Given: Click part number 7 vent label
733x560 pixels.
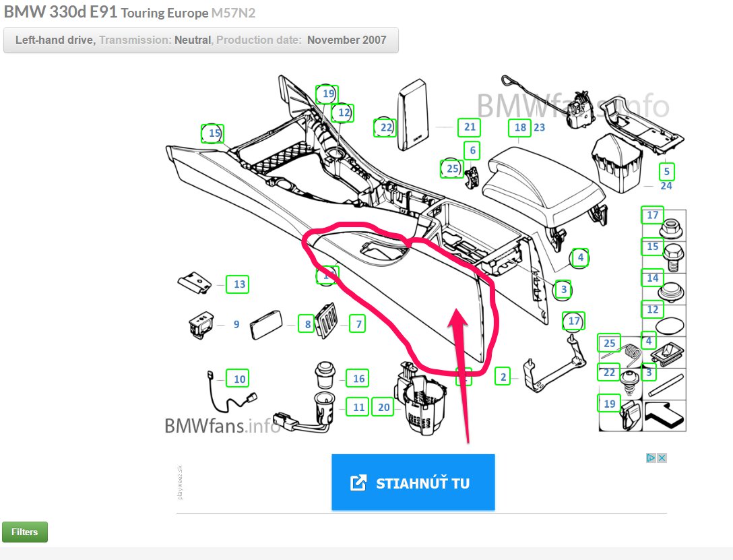Looking at the screenshot, I should point(358,324).
